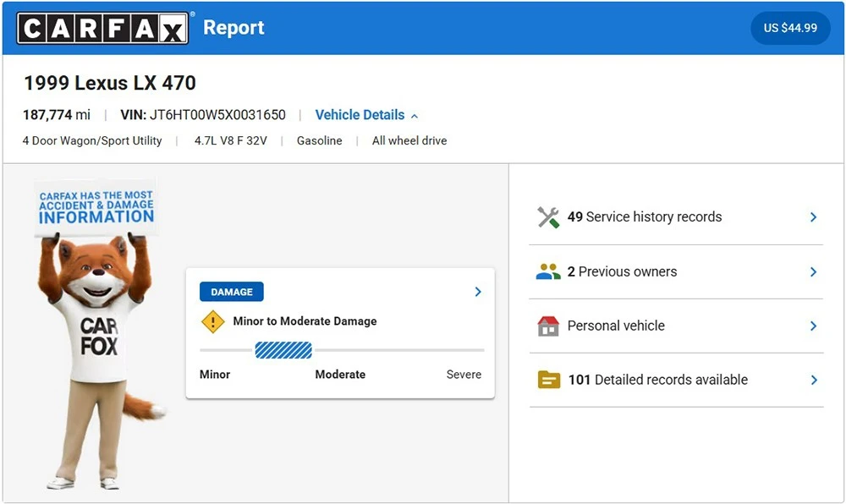Expand the Detailed records chevron

813,380
